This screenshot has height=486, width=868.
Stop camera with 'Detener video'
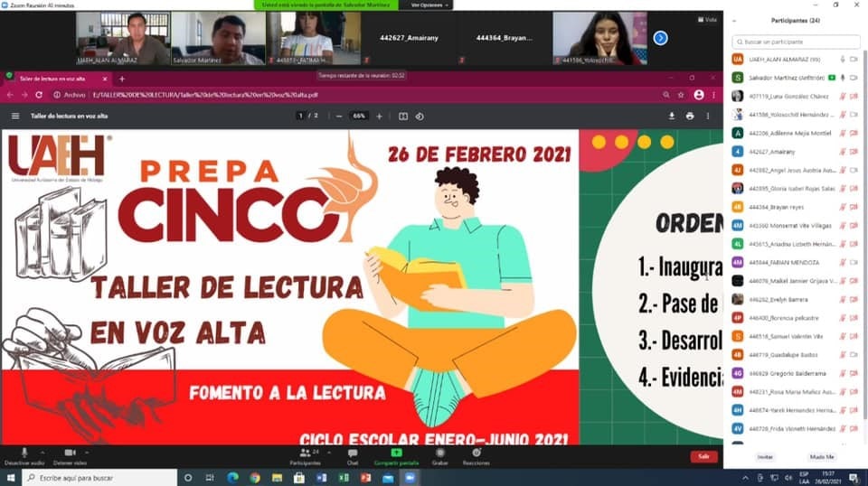70,456
